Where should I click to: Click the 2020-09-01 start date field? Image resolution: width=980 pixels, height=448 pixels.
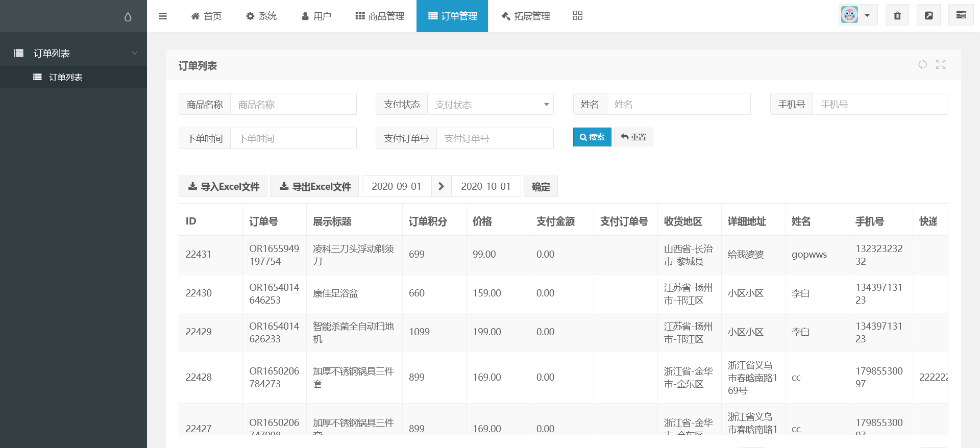tap(396, 186)
